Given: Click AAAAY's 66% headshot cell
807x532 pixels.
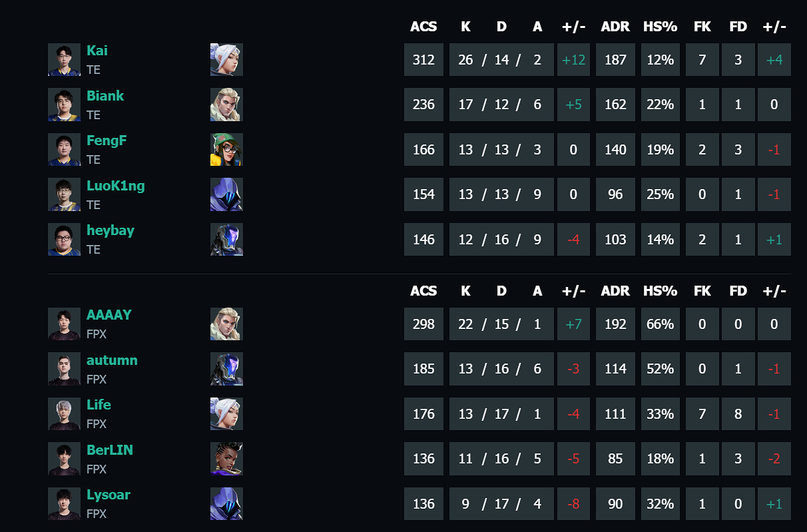Looking at the screenshot, I should click(x=660, y=324).
